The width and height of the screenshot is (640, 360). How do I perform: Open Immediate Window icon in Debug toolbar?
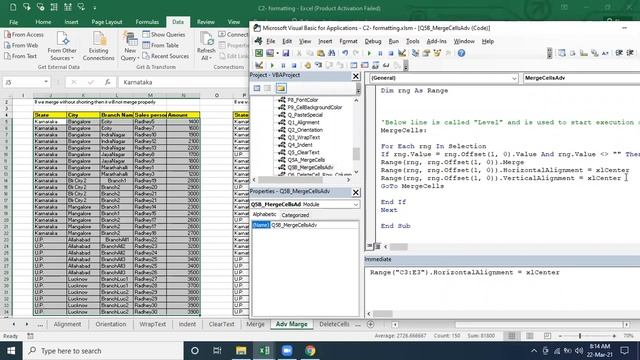click(364, 65)
